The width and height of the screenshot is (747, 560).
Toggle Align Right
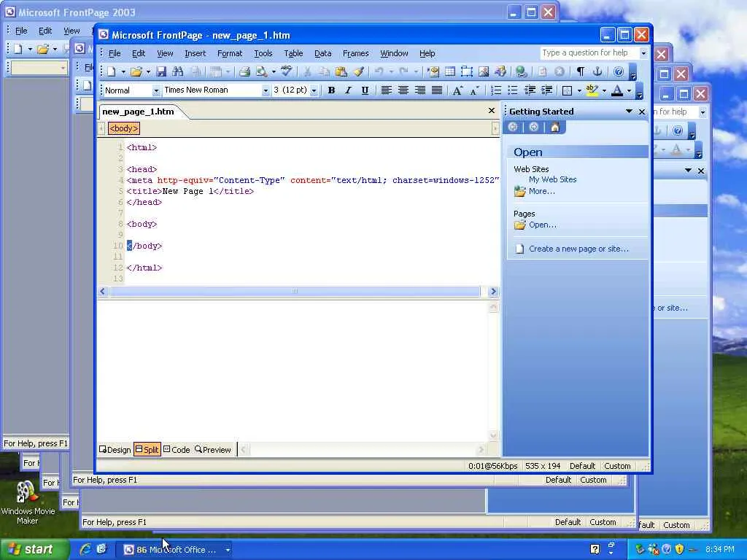click(419, 90)
